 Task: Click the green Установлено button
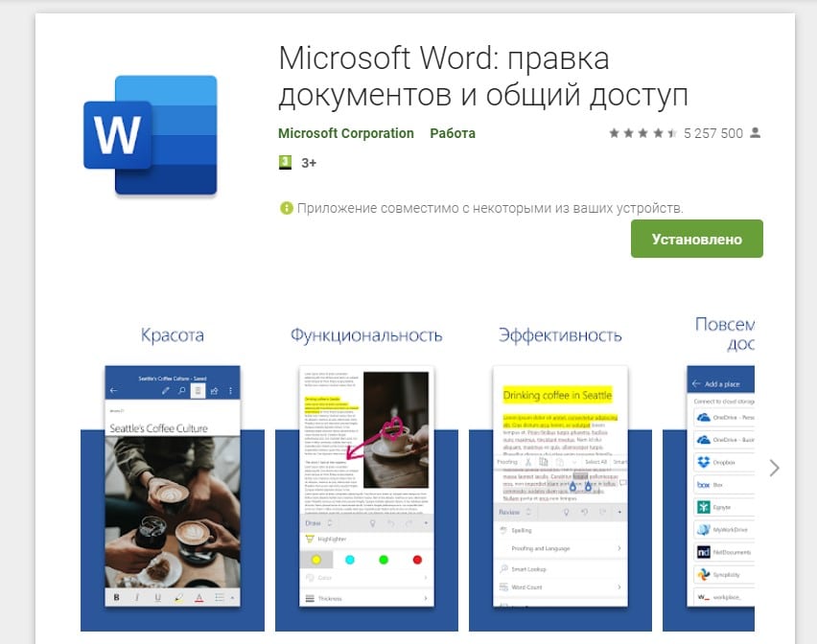(696, 239)
